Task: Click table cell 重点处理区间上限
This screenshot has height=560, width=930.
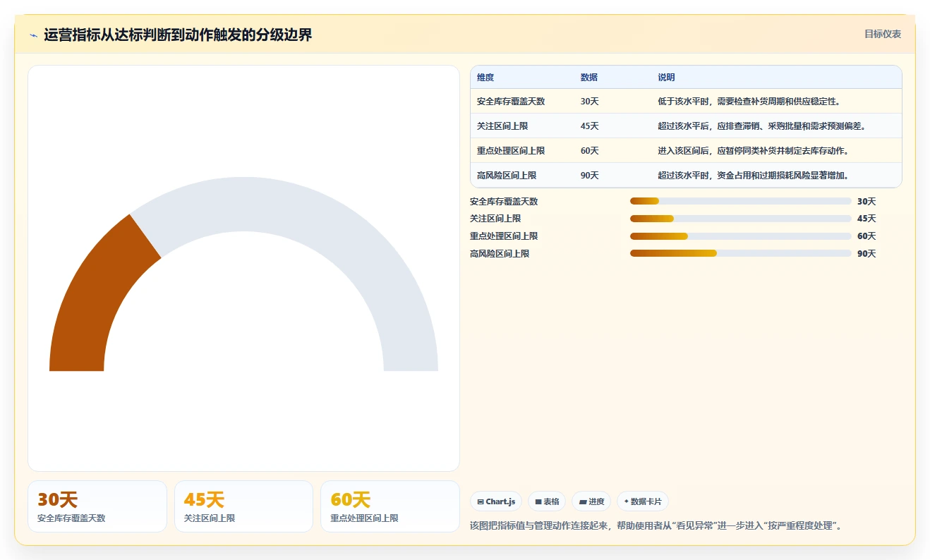Action: click(x=511, y=151)
